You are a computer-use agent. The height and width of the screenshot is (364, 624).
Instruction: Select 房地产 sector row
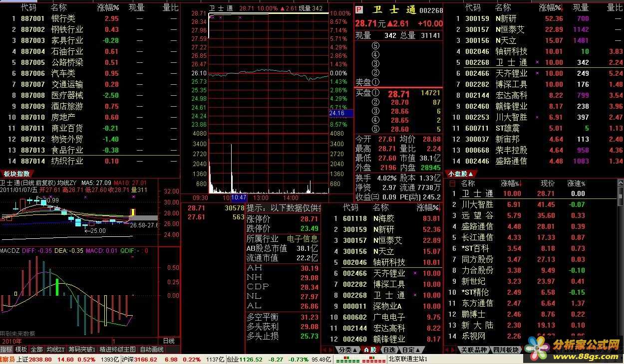90,117
